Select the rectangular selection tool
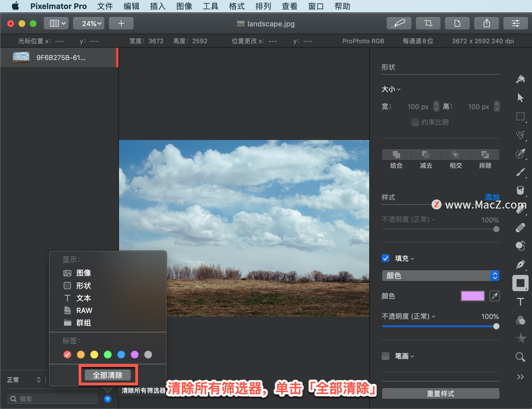 click(520, 116)
